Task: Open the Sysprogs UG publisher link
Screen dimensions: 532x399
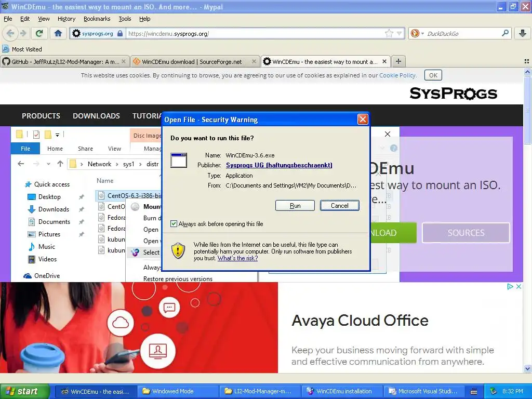Action: [x=279, y=165]
